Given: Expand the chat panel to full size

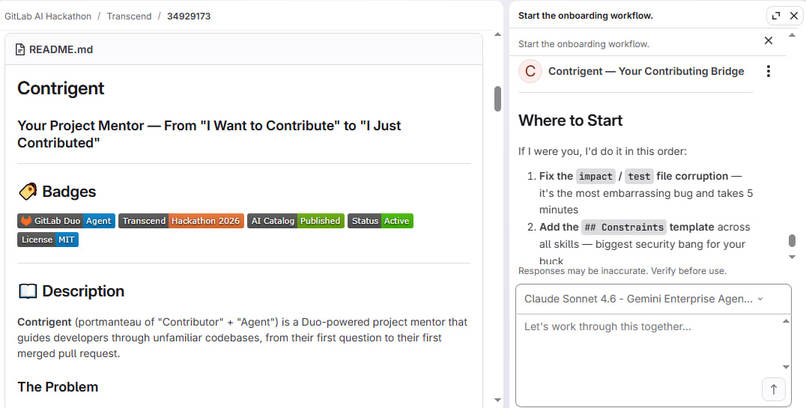Looking at the screenshot, I should click(x=776, y=16).
